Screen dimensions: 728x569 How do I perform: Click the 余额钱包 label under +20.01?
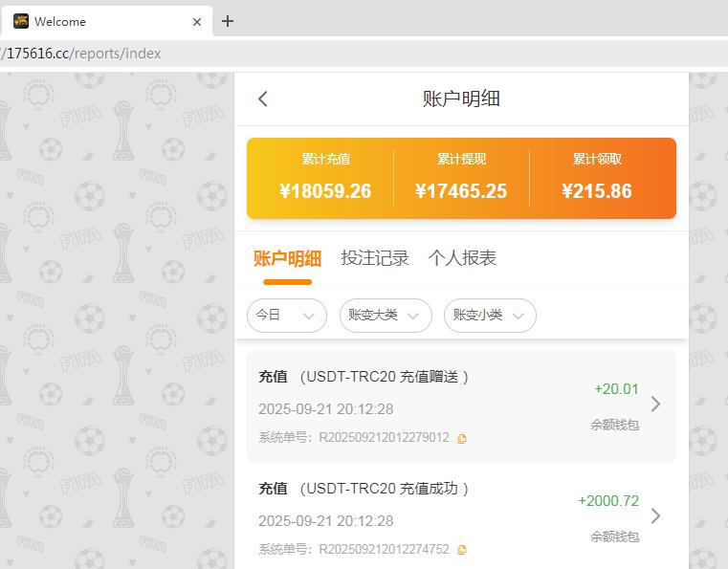coord(615,425)
